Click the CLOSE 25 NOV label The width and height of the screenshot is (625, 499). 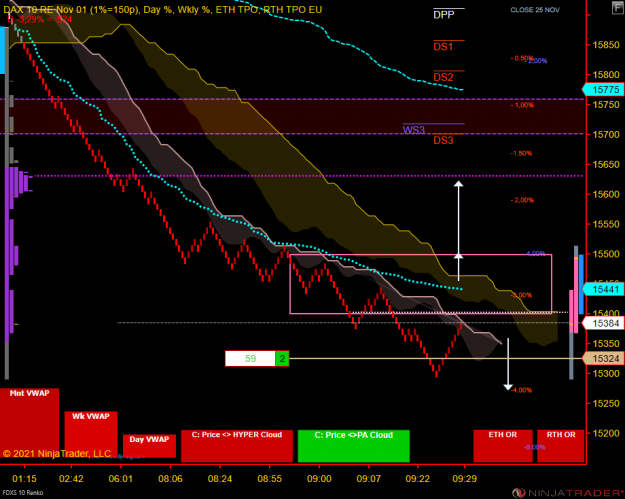[535, 10]
